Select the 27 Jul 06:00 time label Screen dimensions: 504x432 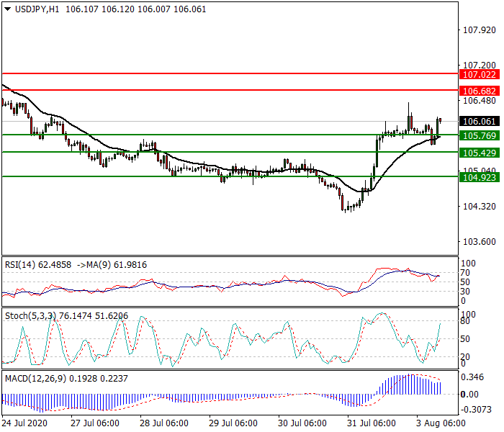point(95,423)
